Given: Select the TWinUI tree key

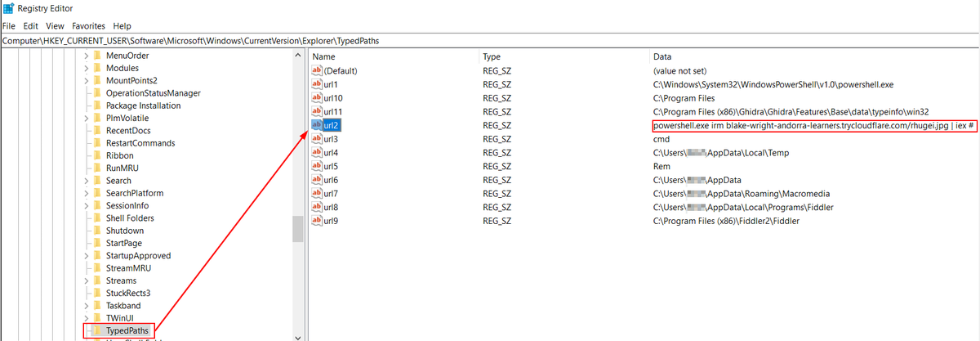Looking at the screenshot, I should [120, 318].
